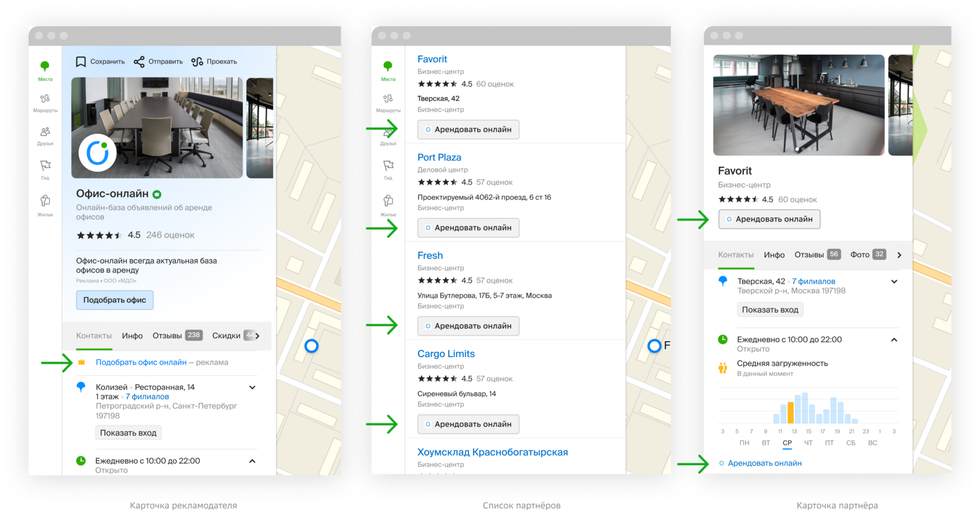
Task: Click Подобрать офис онлайн advertising link
Action: click(x=141, y=362)
